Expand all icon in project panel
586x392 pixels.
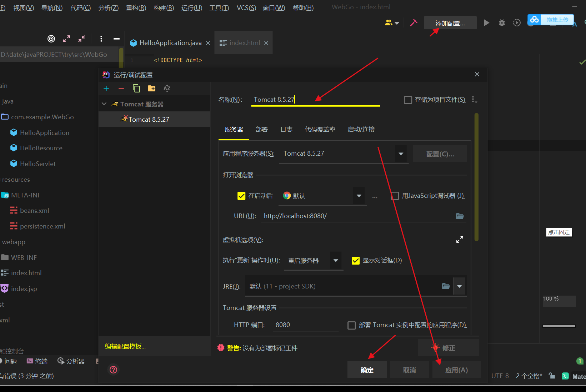(x=66, y=39)
